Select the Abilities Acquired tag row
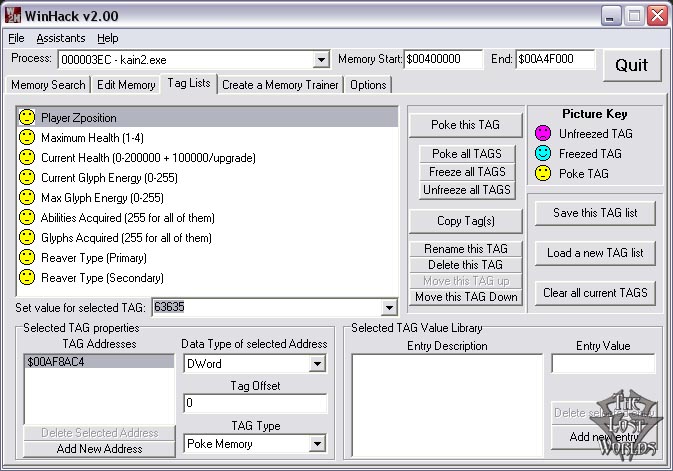 207,217
